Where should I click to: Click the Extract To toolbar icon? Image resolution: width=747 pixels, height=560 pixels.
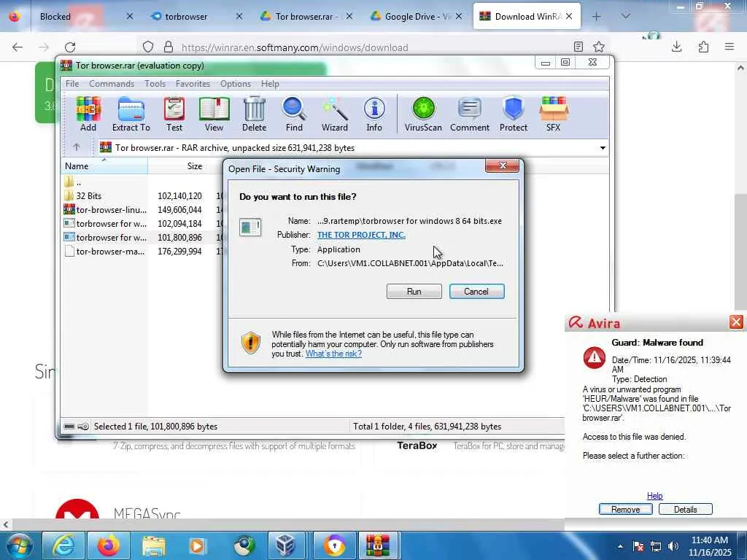[131, 114]
